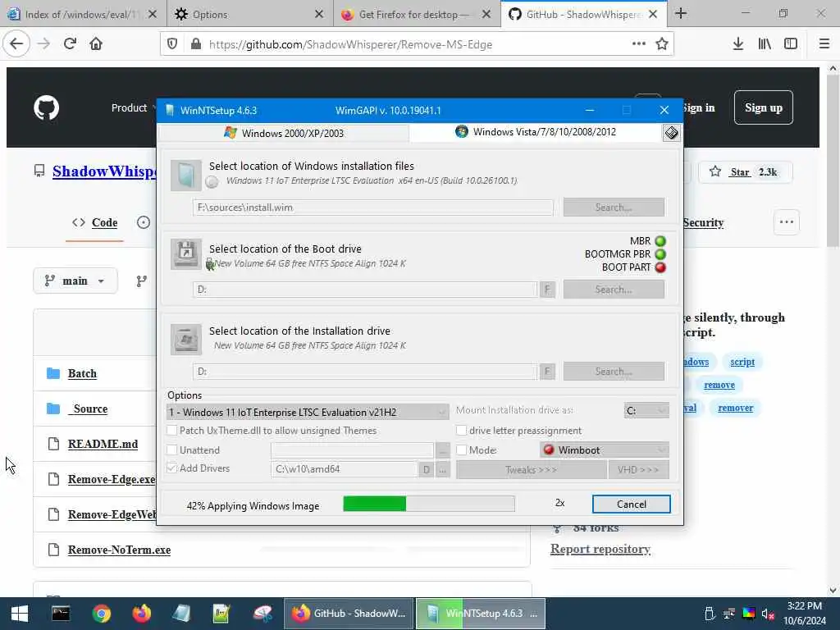The width and height of the screenshot is (840, 630).
Task: Enable drive letter preassignment checkbox
Action: pos(461,430)
